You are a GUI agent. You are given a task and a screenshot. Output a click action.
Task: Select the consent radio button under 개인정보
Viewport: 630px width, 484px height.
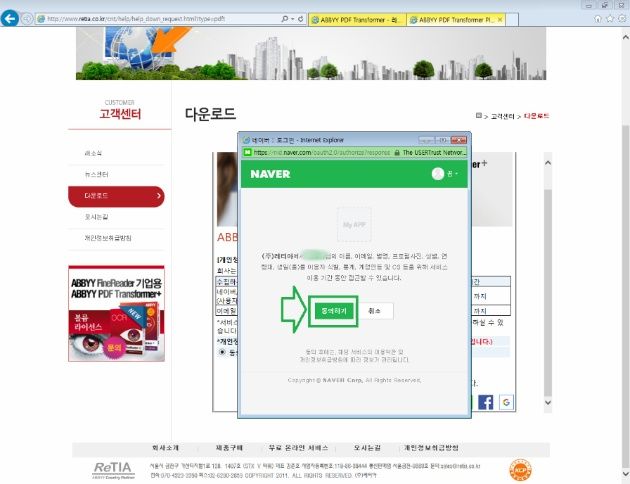(x=222, y=352)
